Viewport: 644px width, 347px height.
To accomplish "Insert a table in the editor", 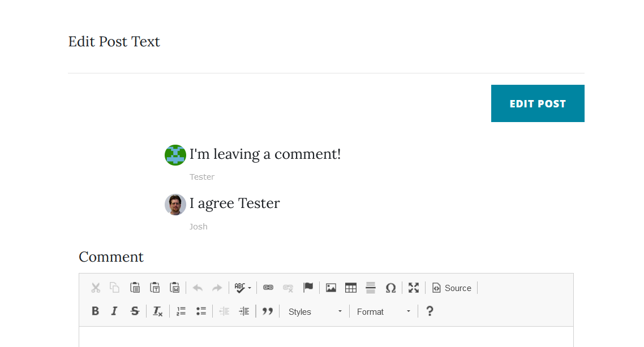I will [351, 288].
